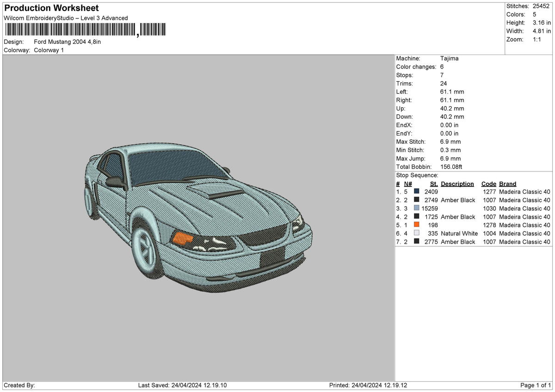This screenshot has height=392, width=555.
Task: Click the Machine value Tajima
Action: pyautogui.click(x=450, y=58)
